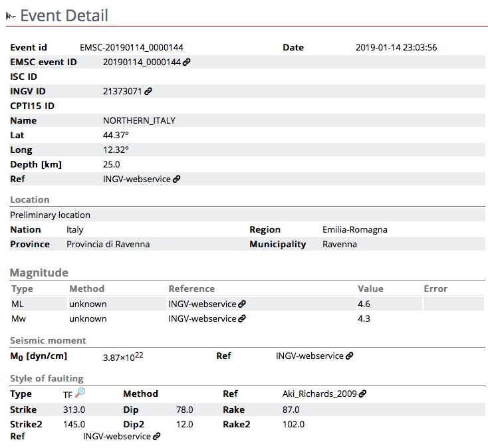Click link icon beside Seismic moment Ref INGV-webservice

[349, 356]
